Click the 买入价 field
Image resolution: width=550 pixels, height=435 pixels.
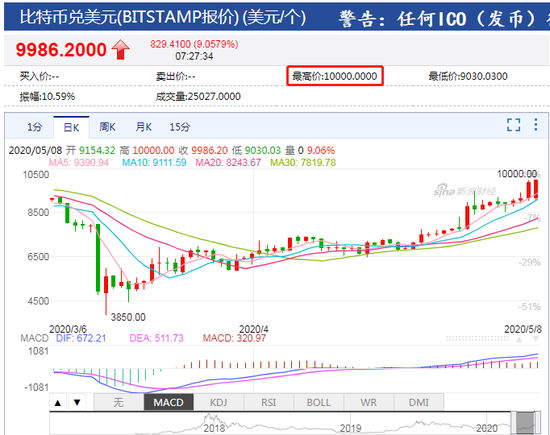[39, 76]
